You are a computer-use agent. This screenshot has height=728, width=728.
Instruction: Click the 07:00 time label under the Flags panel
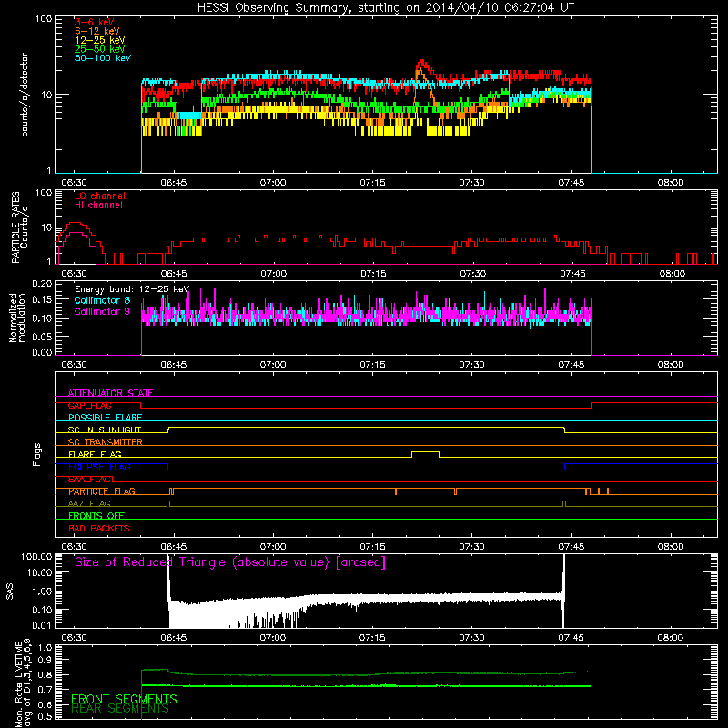coord(273,547)
